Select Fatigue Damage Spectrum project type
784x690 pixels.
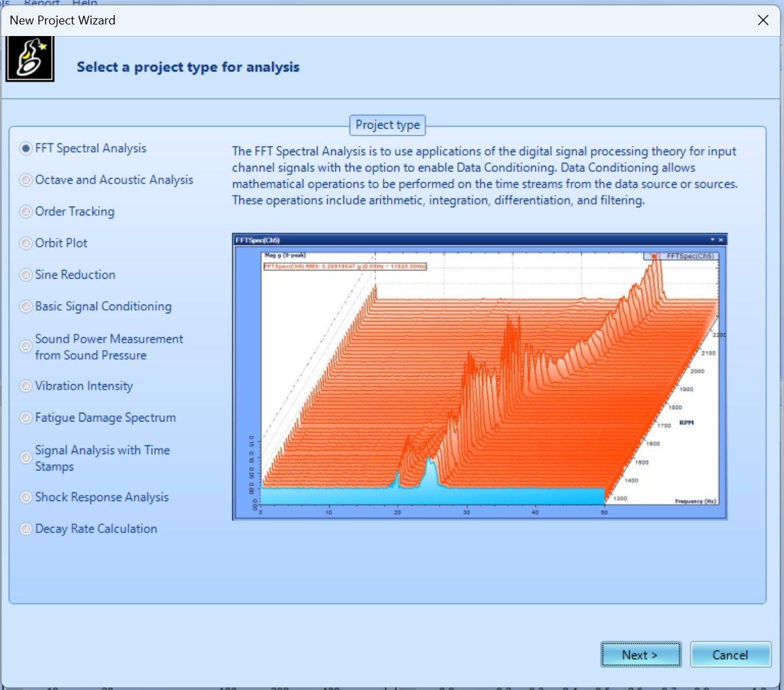pyautogui.click(x=27, y=417)
